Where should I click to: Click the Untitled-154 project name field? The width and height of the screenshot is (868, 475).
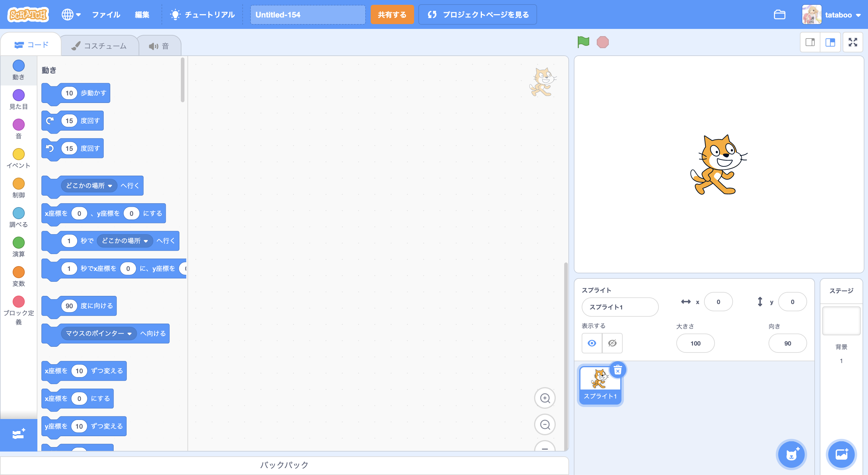[307, 15]
